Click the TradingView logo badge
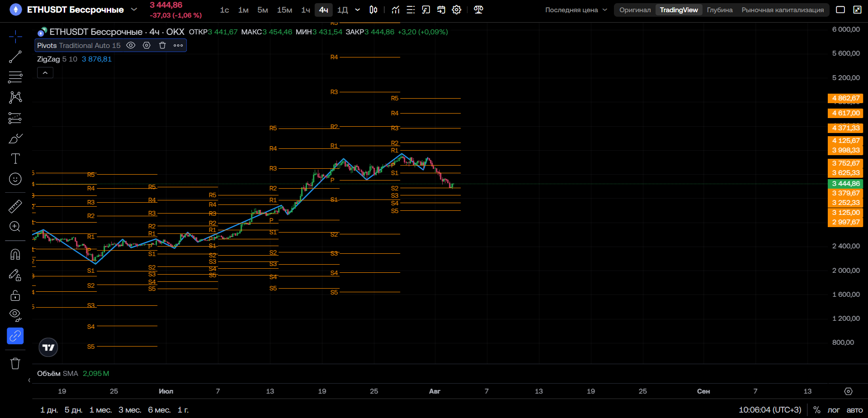868x418 pixels. point(48,347)
